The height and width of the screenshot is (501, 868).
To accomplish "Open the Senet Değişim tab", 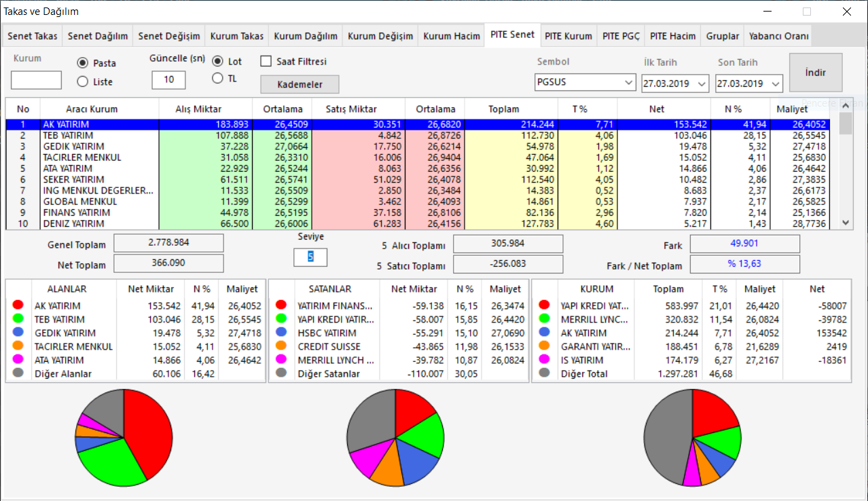I will tap(169, 36).
